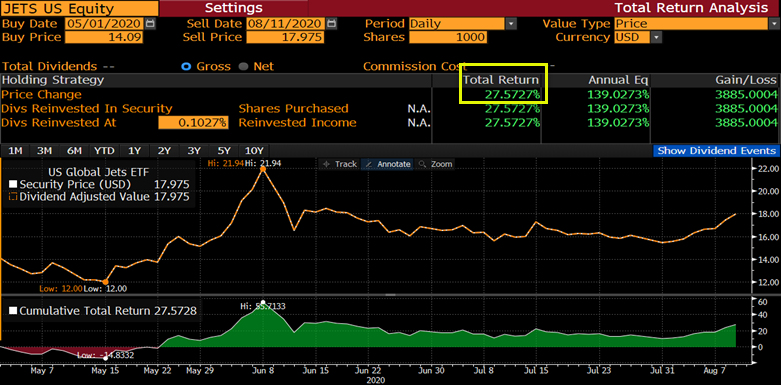Select the Net radio button
Viewport: 781px width, 385px height.
tap(244, 66)
